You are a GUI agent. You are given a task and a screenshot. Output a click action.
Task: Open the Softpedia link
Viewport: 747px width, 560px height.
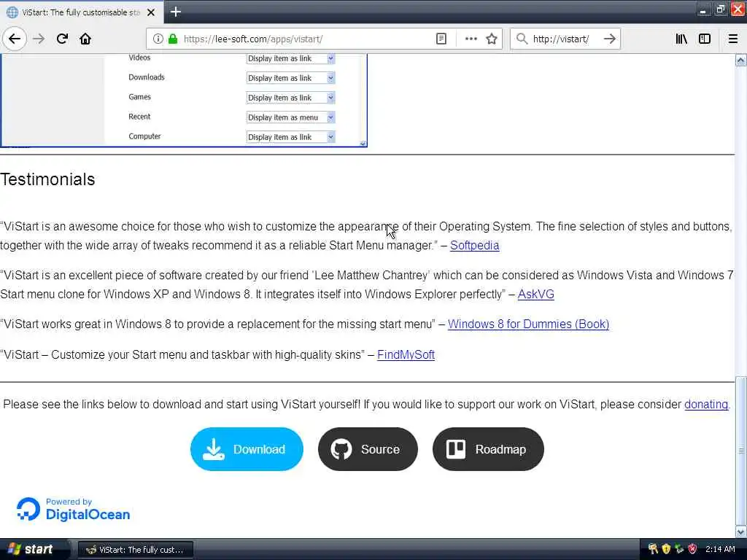(x=474, y=245)
